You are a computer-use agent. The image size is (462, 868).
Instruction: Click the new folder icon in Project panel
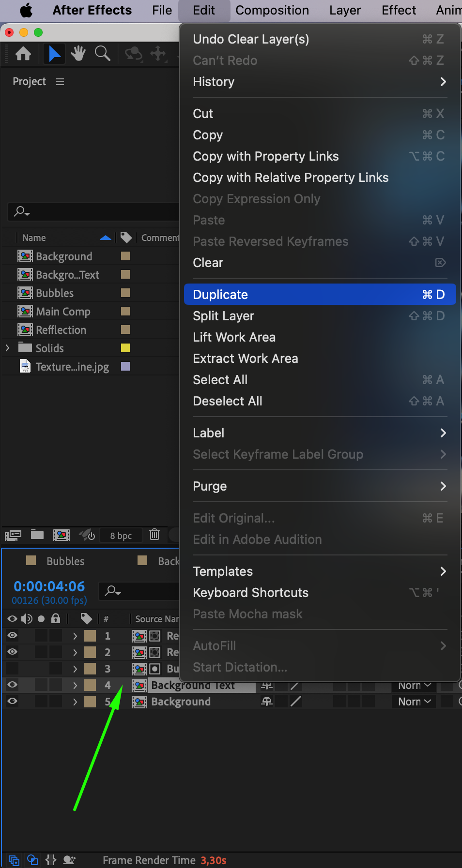coord(37,535)
